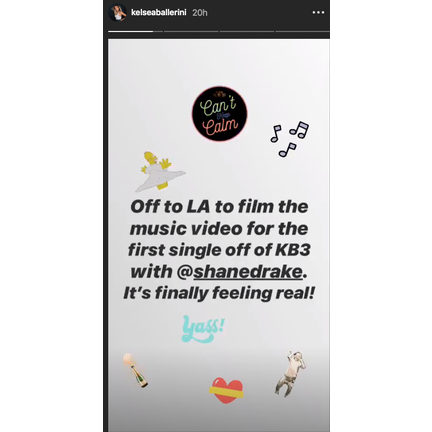This screenshot has width=432, height=432.
Task: Tap 'It's finally feeling real!' text line
Action: coord(219,294)
